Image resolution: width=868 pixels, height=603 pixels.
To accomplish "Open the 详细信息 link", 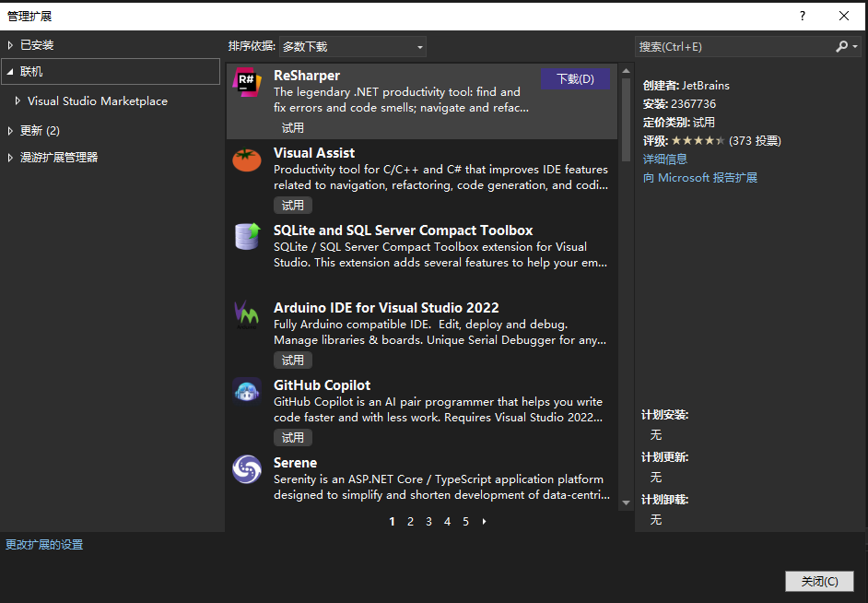I will (665, 159).
